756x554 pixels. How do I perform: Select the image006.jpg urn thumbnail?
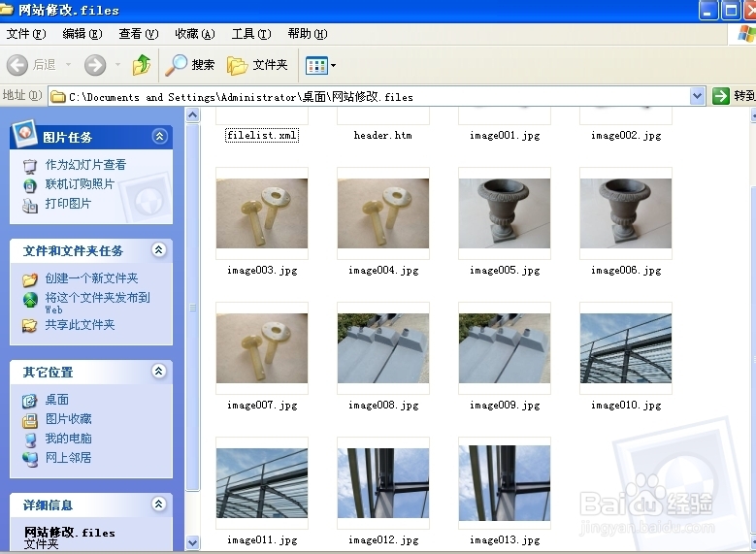[626, 213]
